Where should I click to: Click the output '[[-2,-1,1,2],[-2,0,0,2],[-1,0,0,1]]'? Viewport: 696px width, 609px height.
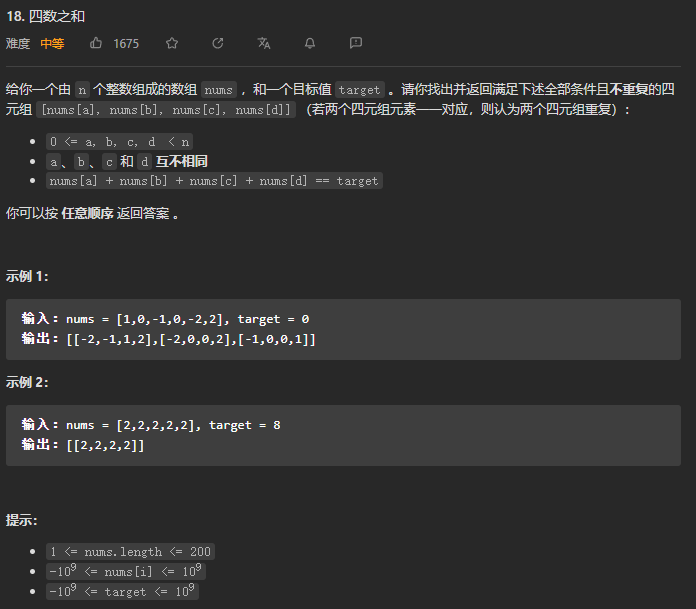(x=190, y=340)
